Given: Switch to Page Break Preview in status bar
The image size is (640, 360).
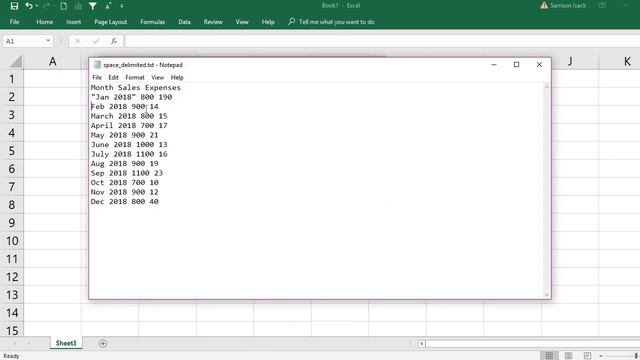Looking at the screenshot, I should (587, 356).
